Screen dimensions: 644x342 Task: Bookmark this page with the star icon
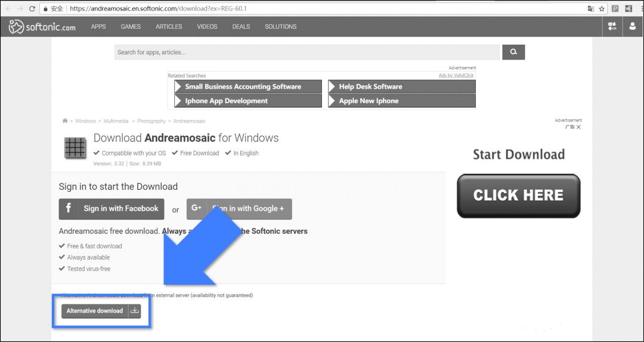click(602, 8)
